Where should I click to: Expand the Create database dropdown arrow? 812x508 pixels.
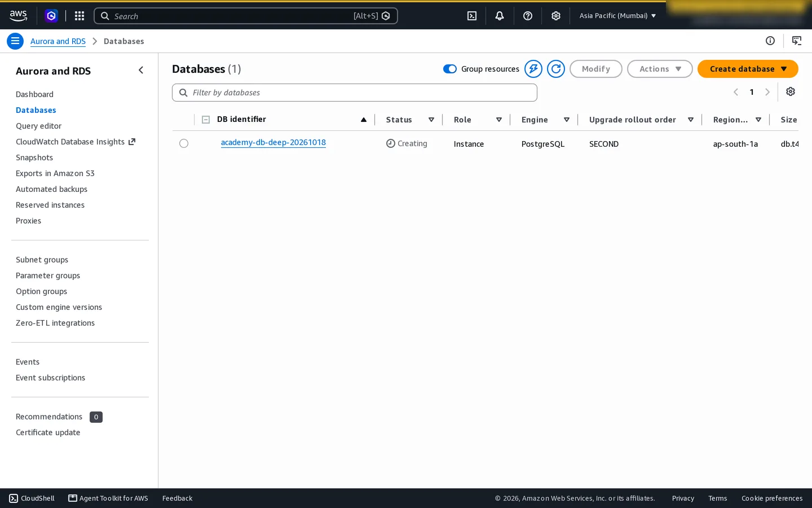[x=784, y=69]
